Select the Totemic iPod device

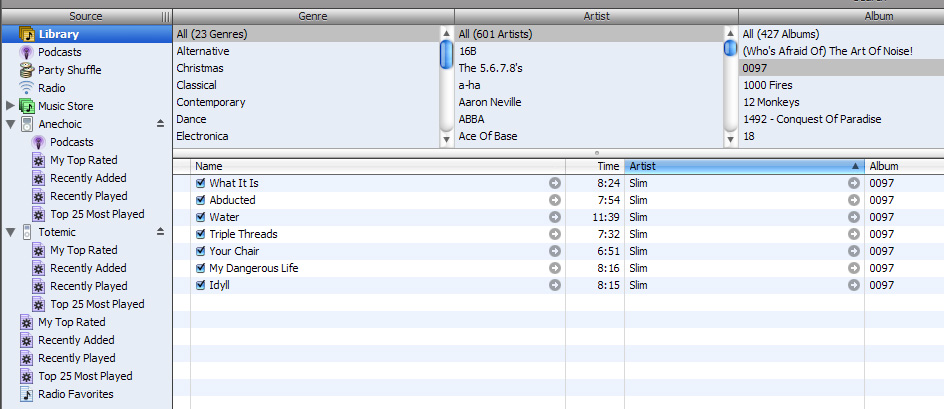pos(57,232)
